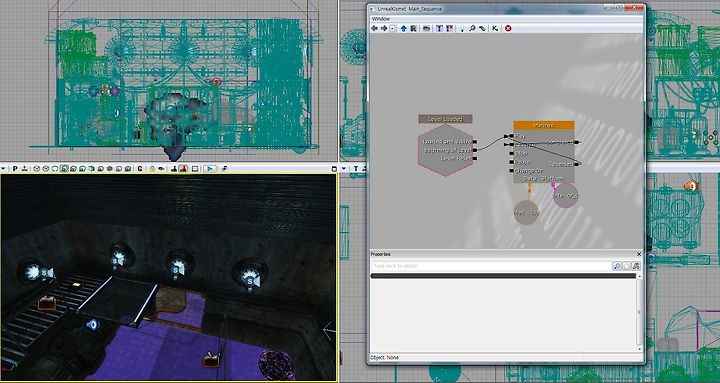Open perspective viewport options dropdown arrow
The width and height of the screenshot is (720, 383).
(x=3, y=169)
